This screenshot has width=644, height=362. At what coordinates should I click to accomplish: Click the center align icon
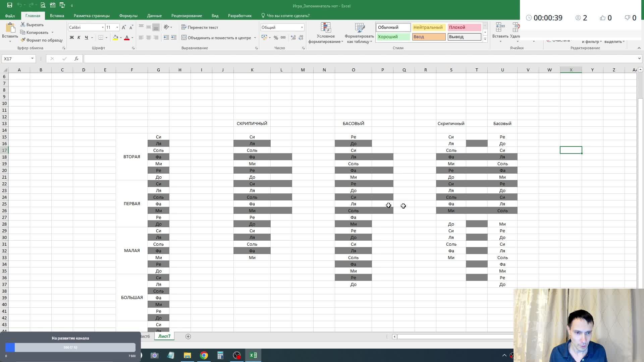pyautogui.click(x=149, y=38)
